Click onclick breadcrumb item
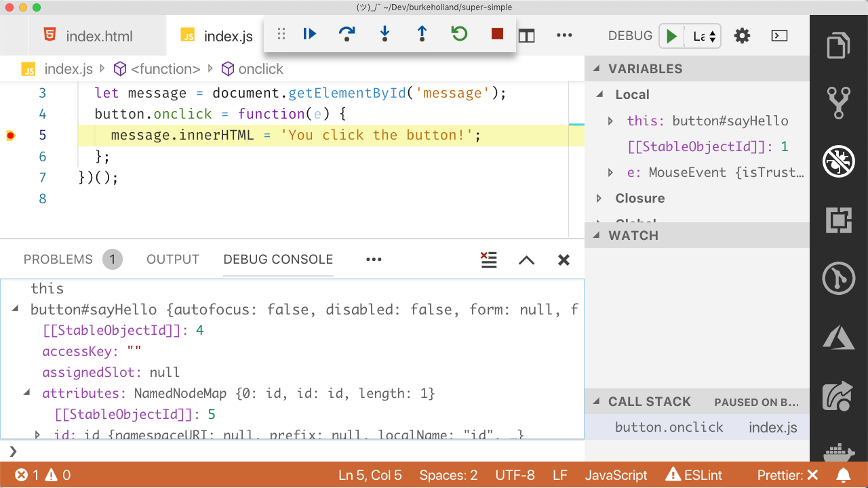The height and width of the screenshot is (488, 868). point(253,69)
